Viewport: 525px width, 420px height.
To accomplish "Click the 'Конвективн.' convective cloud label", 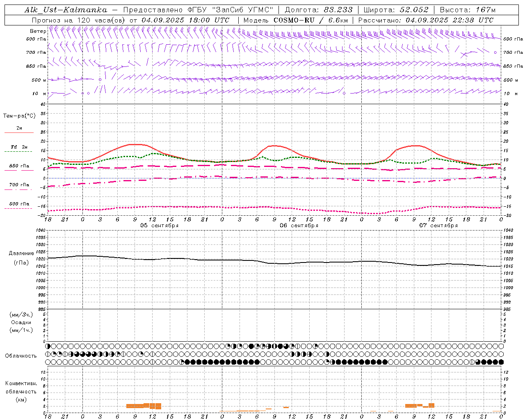I will (x=21, y=383).
